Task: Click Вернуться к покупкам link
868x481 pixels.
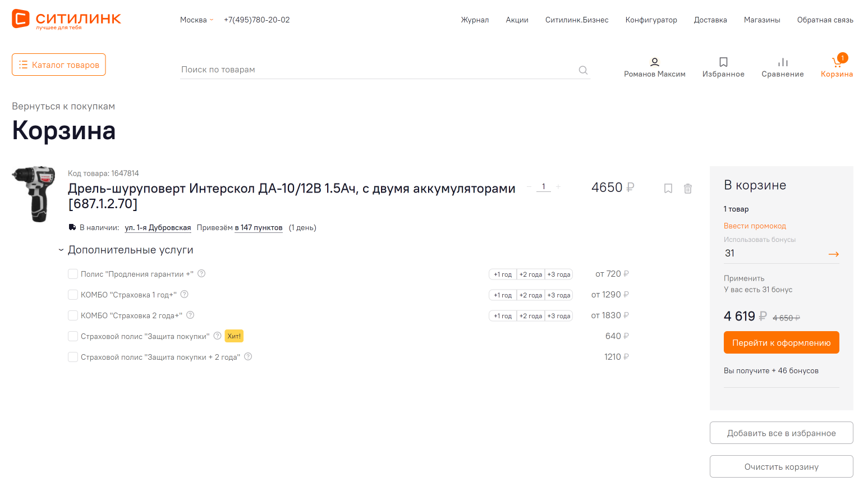Action: click(x=63, y=106)
